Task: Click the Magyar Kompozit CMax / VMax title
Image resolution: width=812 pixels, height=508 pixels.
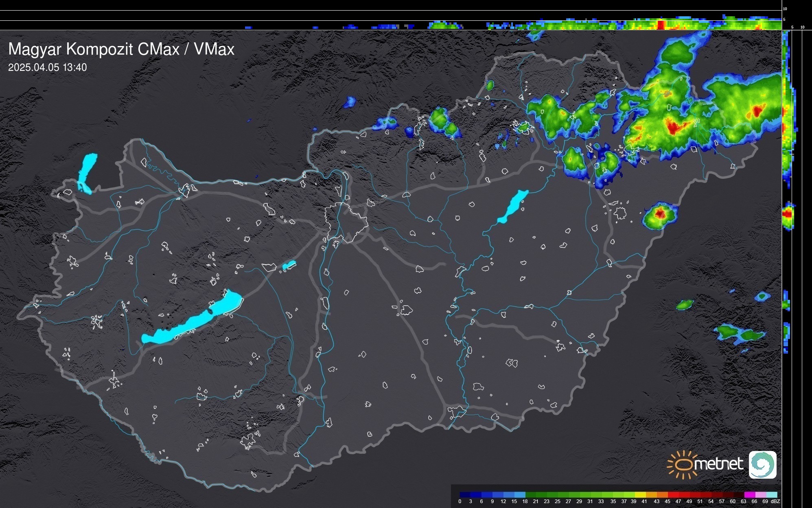Action: click(x=121, y=49)
